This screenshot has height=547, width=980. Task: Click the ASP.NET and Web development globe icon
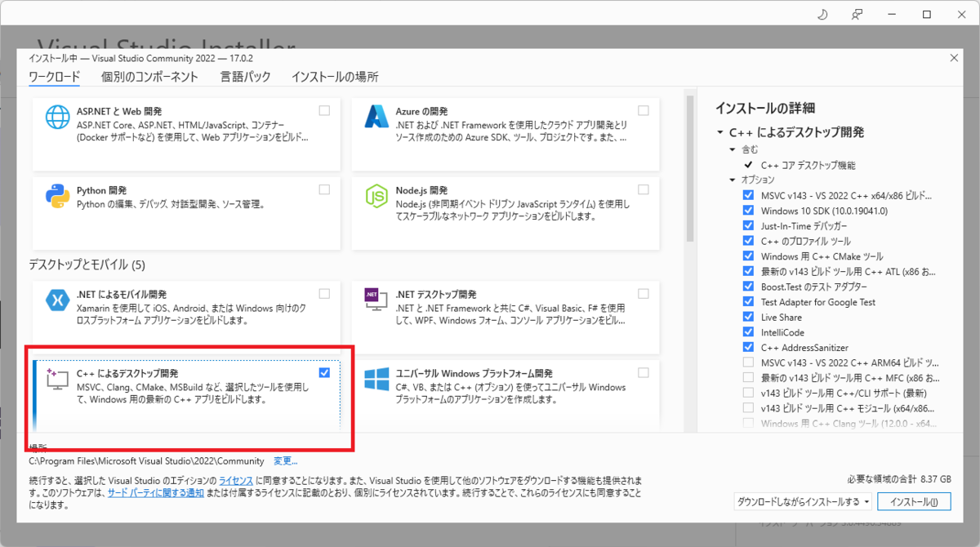(x=58, y=118)
